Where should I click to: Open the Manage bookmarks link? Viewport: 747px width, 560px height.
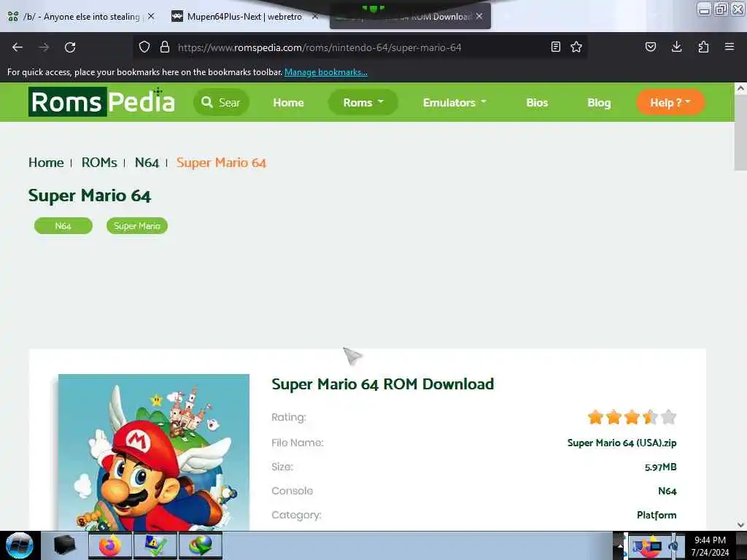[x=326, y=72]
